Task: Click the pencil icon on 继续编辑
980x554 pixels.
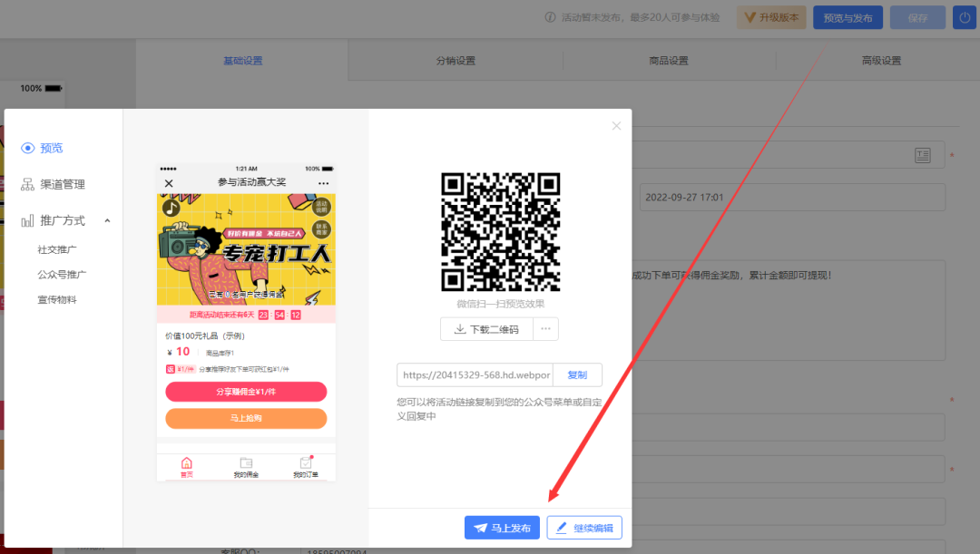Action: point(562,528)
